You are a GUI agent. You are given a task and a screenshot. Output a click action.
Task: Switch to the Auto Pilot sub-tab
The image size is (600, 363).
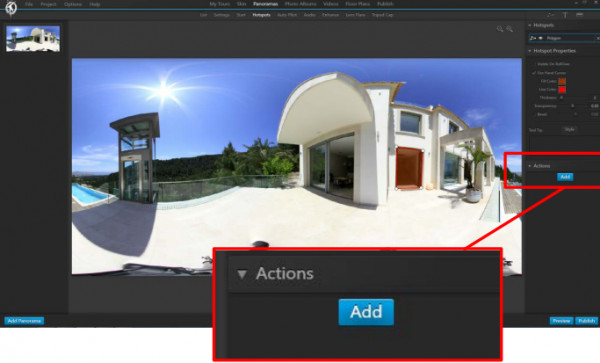click(287, 15)
